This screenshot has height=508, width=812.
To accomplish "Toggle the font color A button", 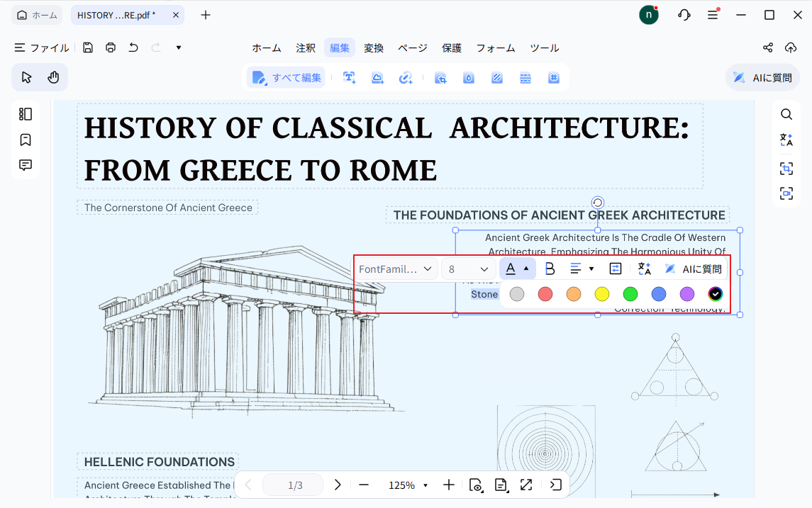I will coord(511,269).
